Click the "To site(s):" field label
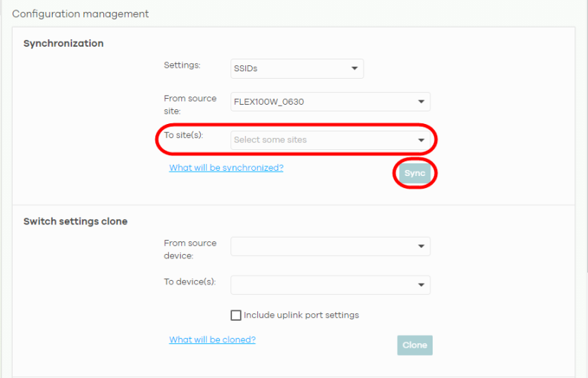This screenshot has height=378, width=588. [183, 135]
